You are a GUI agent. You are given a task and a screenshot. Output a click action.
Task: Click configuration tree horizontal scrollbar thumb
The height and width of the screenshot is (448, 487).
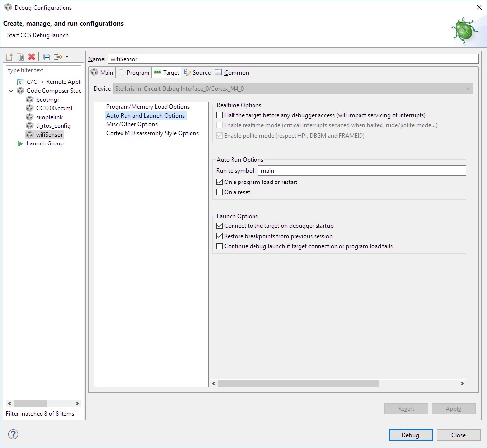pyautogui.click(x=30, y=403)
